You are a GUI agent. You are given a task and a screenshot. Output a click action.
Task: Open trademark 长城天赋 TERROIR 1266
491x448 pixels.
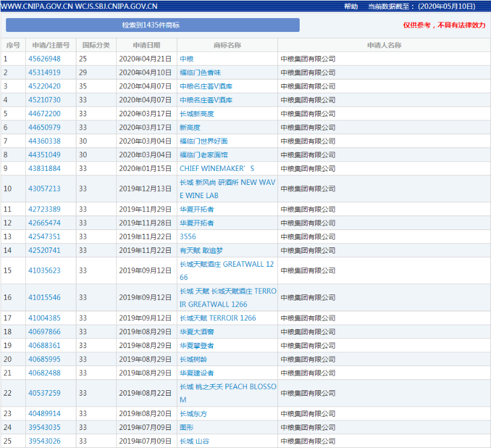pyautogui.click(x=217, y=318)
